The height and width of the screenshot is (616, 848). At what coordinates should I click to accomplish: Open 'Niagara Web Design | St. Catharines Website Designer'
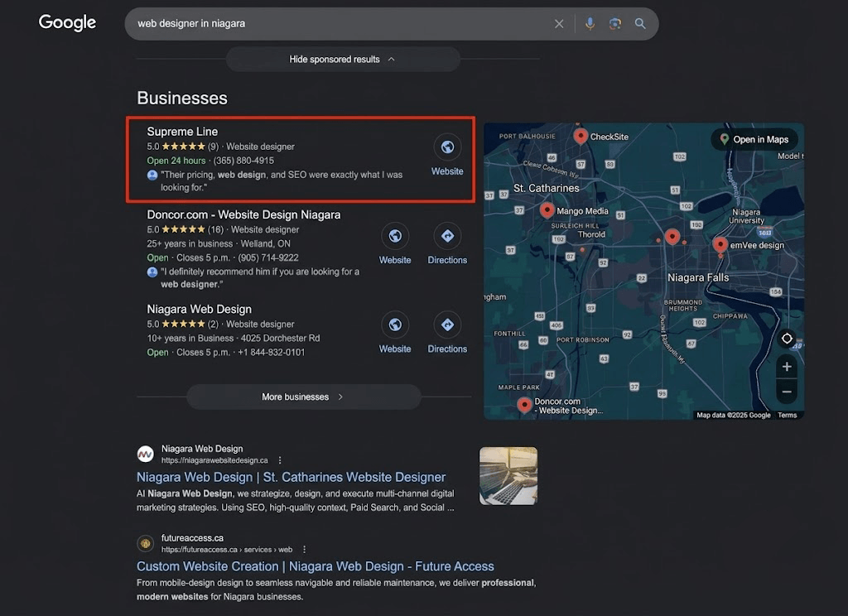tap(291, 478)
